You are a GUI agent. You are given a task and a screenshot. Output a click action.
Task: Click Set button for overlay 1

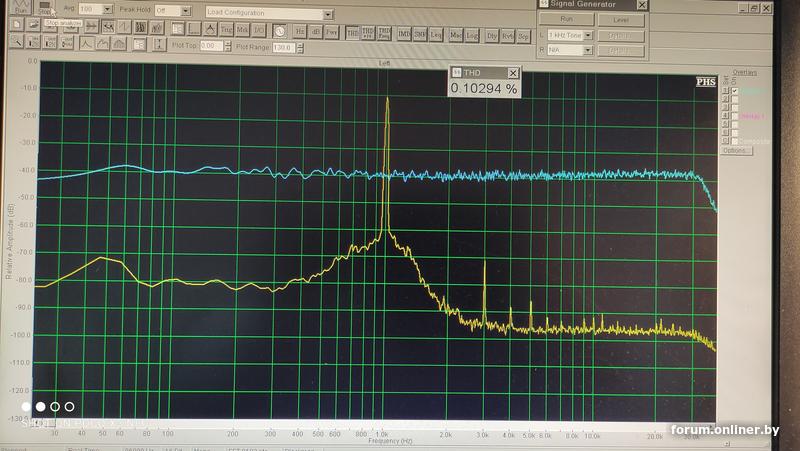pos(726,91)
